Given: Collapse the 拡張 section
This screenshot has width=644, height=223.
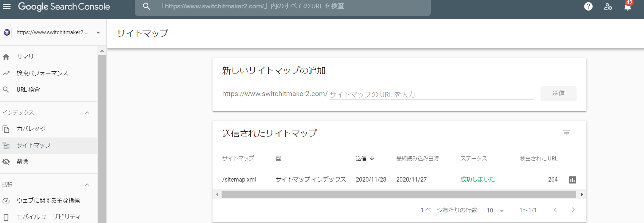Looking at the screenshot, I should [87, 184].
